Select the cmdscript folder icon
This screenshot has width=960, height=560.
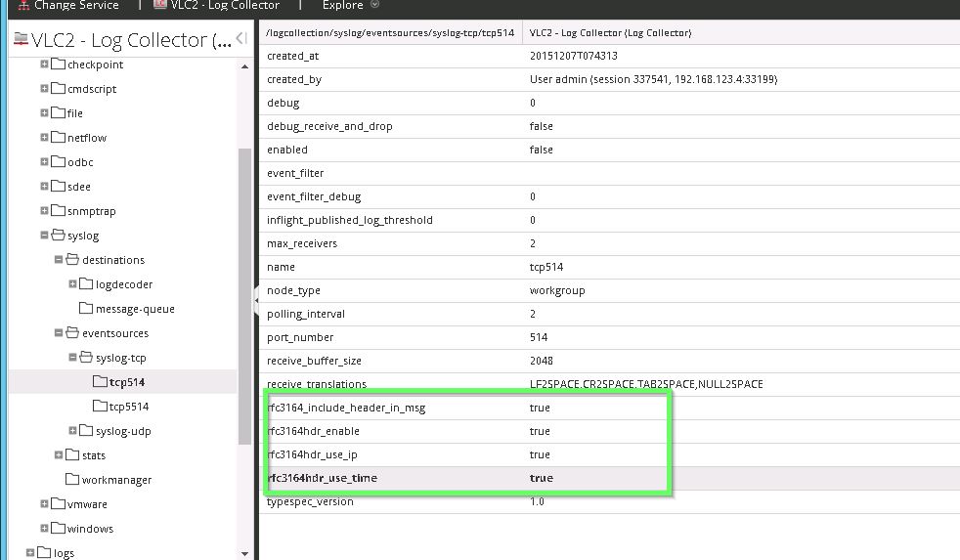pyautogui.click(x=58, y=88)
